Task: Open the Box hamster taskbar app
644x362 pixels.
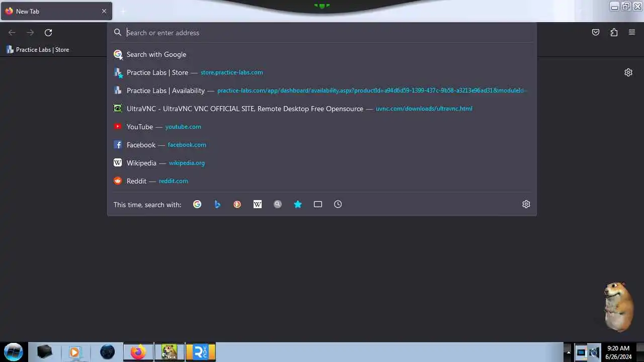Action: coord(169,352)
